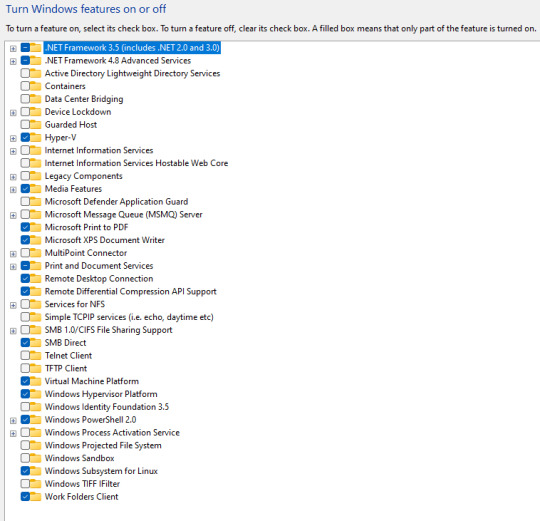Screen dimensions: 540x521
Task: Uncheck Microsoft Print to PDF
Action: click(x=25, y=227)
